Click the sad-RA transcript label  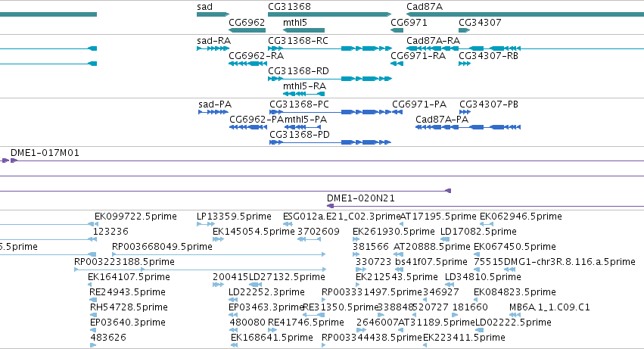click(213, 41)
